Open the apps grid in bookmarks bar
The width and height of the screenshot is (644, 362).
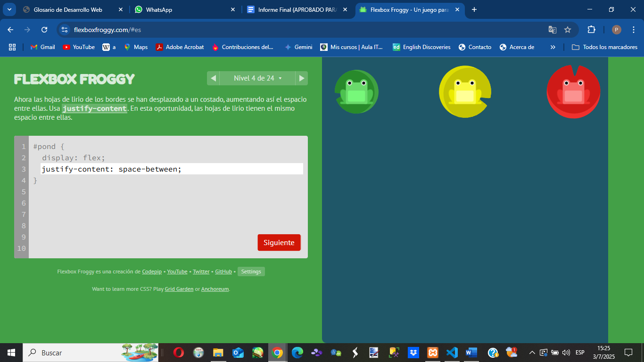tap(12, 47)
